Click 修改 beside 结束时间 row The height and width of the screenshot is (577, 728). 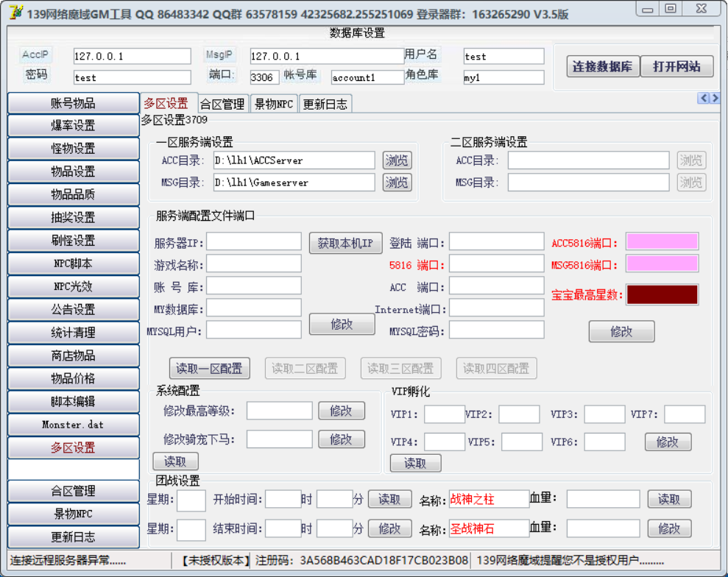(x=389, y=528)
